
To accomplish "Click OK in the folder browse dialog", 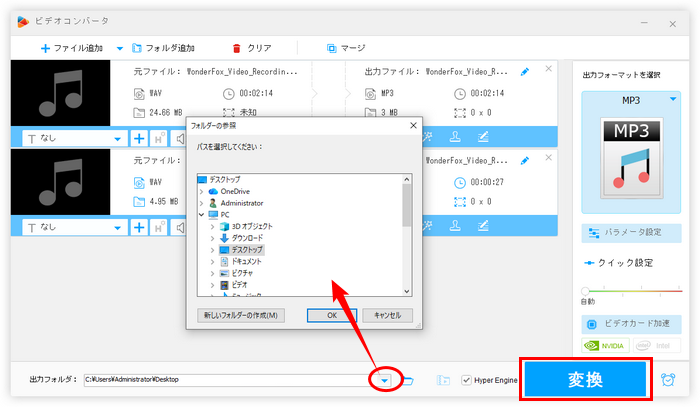I will coord(332,316).
